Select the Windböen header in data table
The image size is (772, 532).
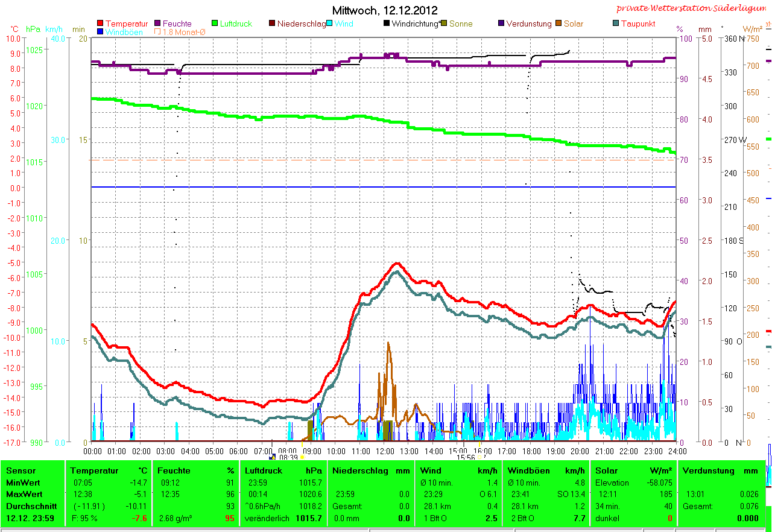[527, 470]
